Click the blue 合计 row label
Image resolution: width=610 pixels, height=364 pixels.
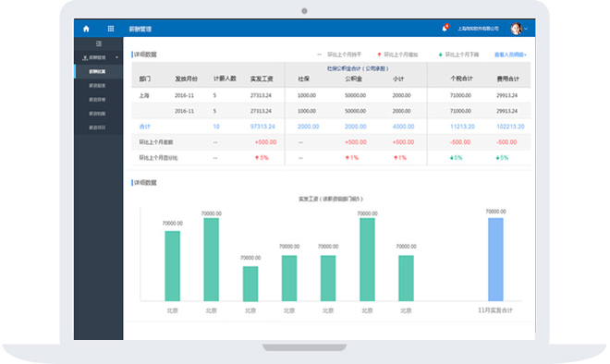(145, 127)
